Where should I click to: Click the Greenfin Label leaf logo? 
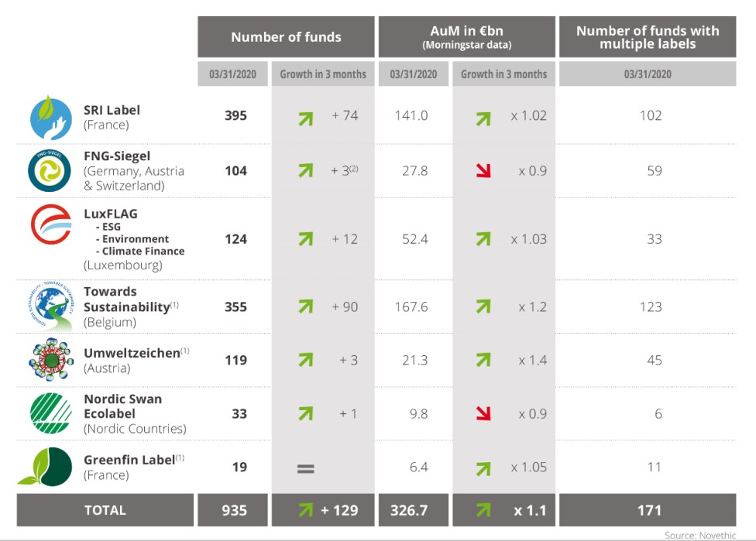tap(46, 467)
